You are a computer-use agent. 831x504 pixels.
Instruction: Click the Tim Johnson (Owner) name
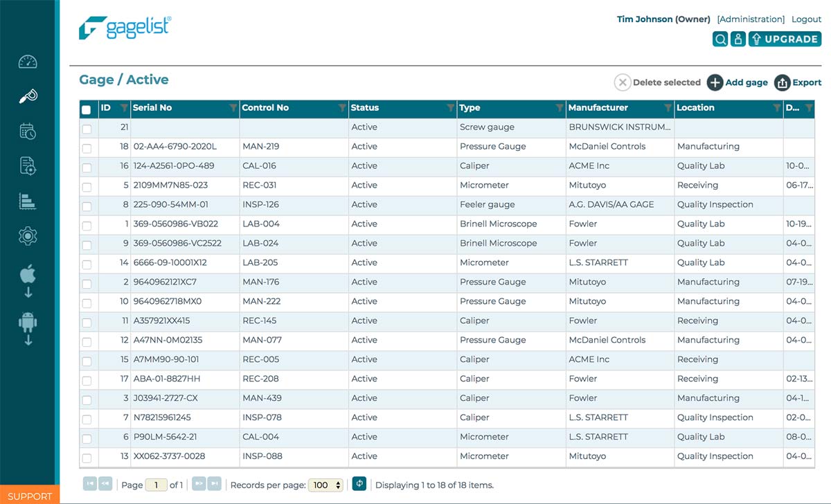point(663,19)
